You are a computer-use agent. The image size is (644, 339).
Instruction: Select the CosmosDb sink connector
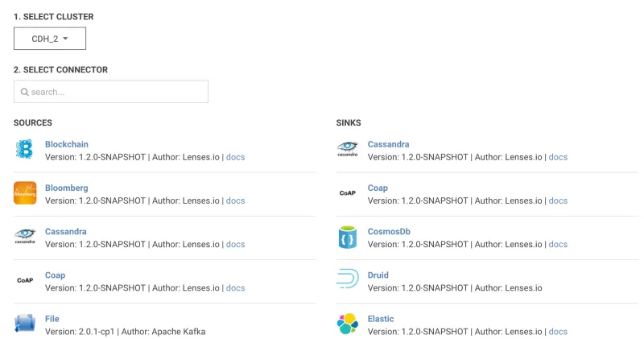click(389, 231)
